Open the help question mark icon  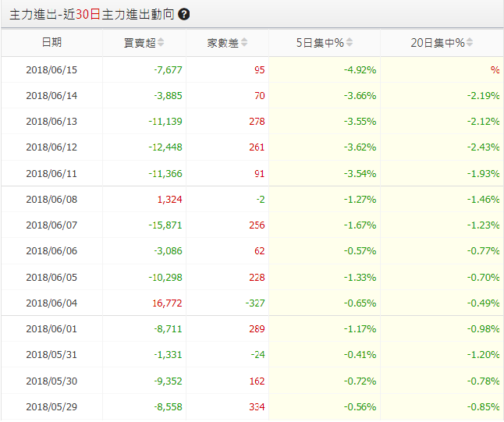(184, 15)
